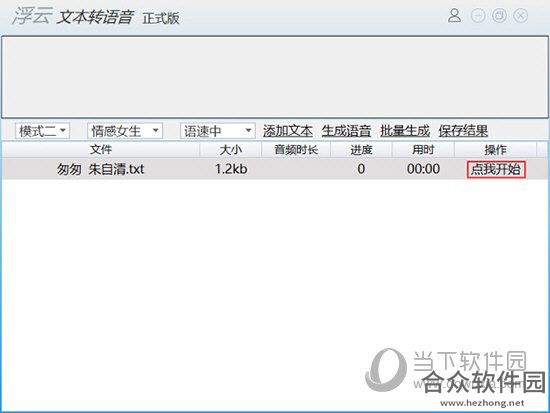The width and height of the screenshot is (550, 413).
Task: Click the 操作 column header
Action: coord(495,150)
